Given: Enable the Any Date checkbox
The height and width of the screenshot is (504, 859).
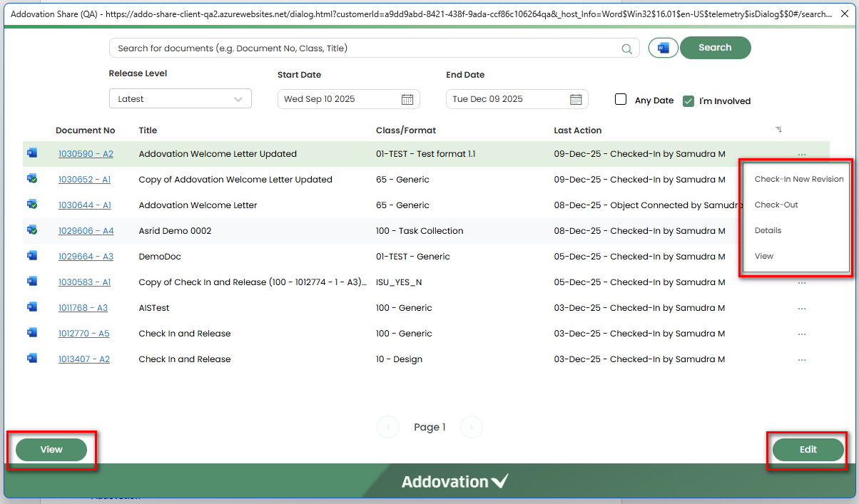Looking at the screenshot, I should click(621, 100).
